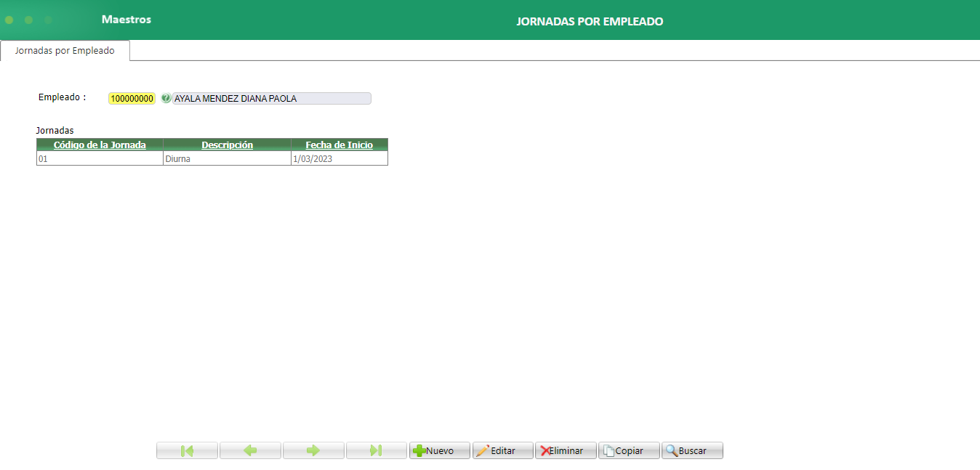Switch to the Jornadas por Empleado tab

pyautogui.click(x=65, y=51)
